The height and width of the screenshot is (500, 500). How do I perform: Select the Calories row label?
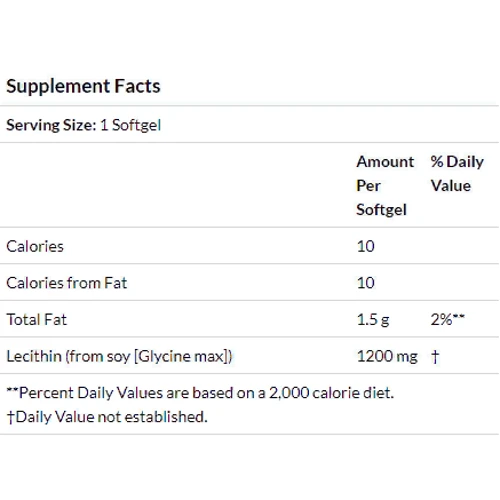(35, 247)
